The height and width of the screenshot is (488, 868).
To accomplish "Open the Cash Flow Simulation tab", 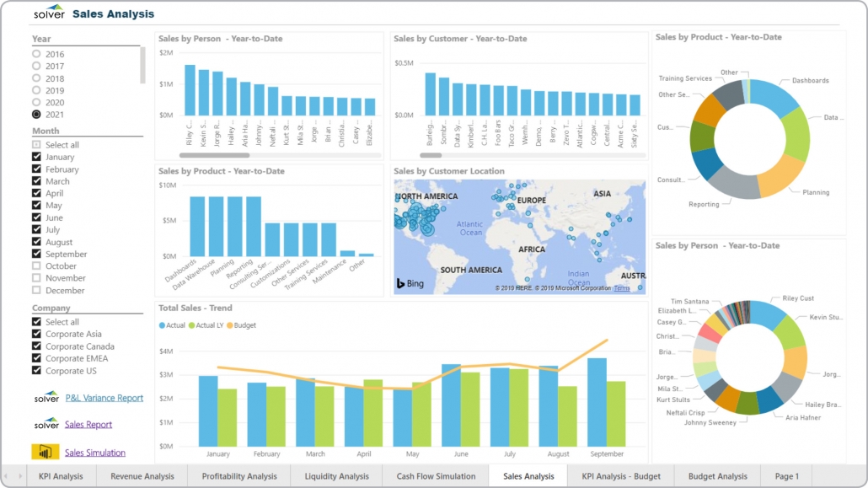I will pos(435,475).
